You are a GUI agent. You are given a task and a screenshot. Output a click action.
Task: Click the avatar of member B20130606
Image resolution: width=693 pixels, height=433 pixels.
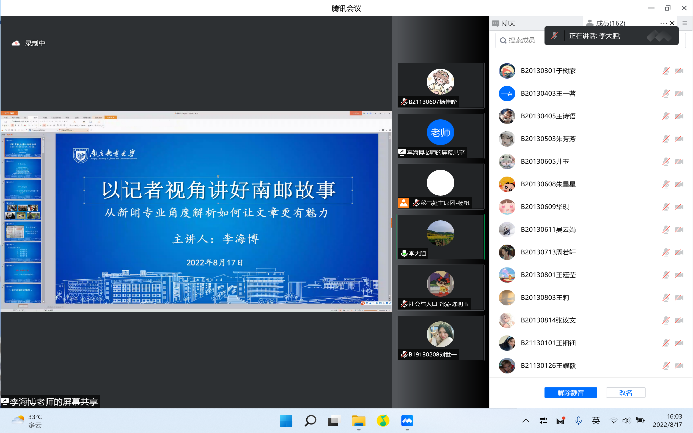click(507, 207)
